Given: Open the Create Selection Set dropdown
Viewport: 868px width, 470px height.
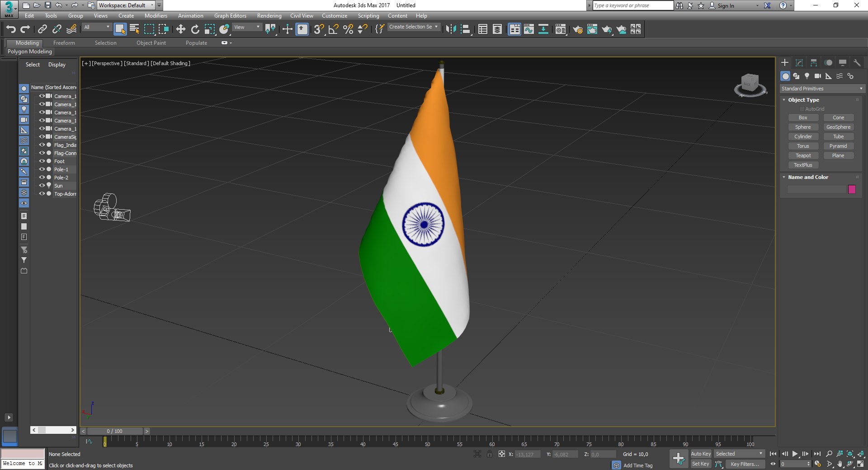Looking at the screenshot, I should pyautogui.click(x=414, y=27).
